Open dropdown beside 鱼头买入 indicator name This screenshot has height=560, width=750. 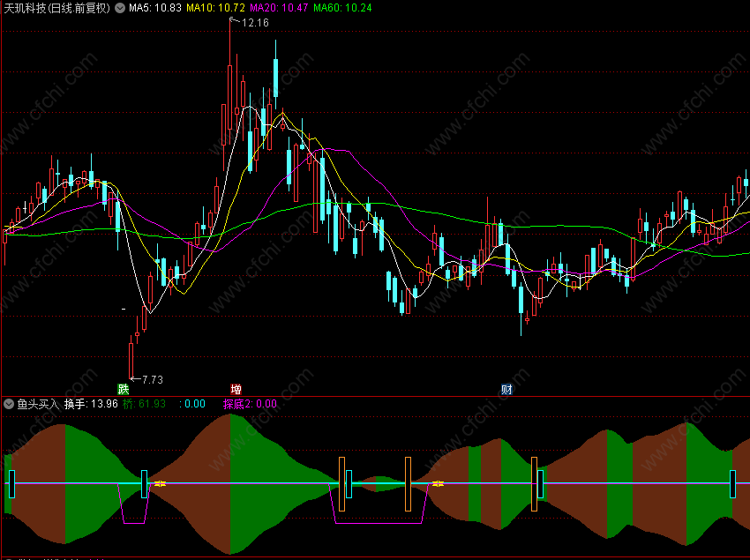[x=9, y=404]
